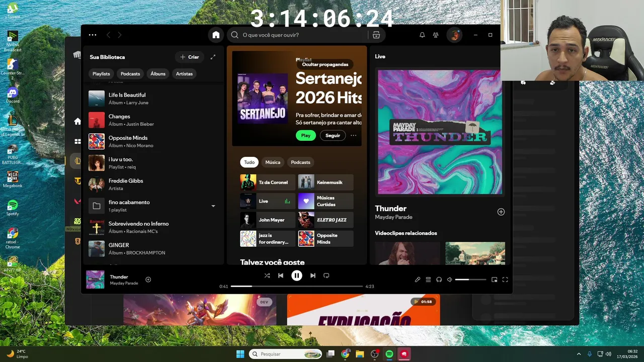Skip to the next track
Viewport: 644px width, 362px height.
[x=312, y=276]
